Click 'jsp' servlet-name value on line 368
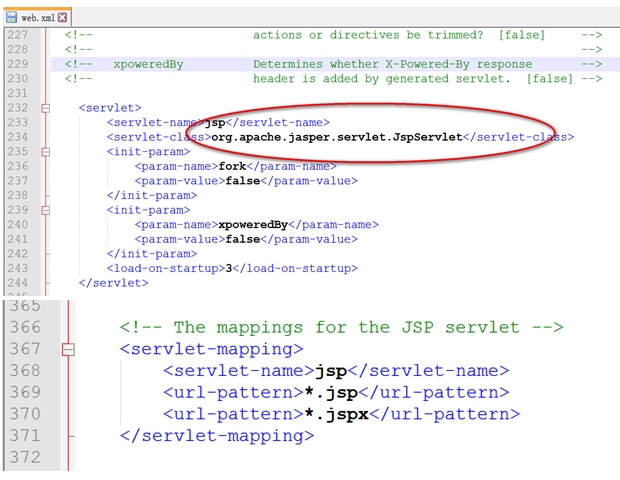The image size is (620, 480). click(331, 371)
